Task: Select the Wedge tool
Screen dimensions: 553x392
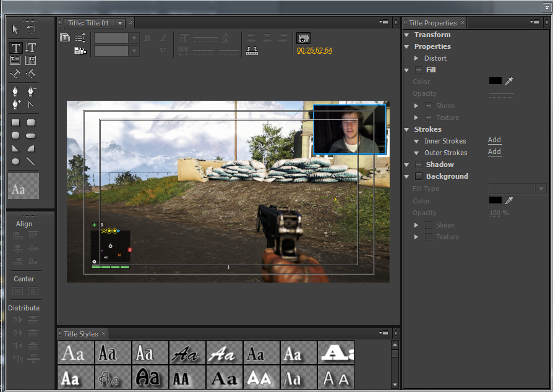Action: click(15, 148)
